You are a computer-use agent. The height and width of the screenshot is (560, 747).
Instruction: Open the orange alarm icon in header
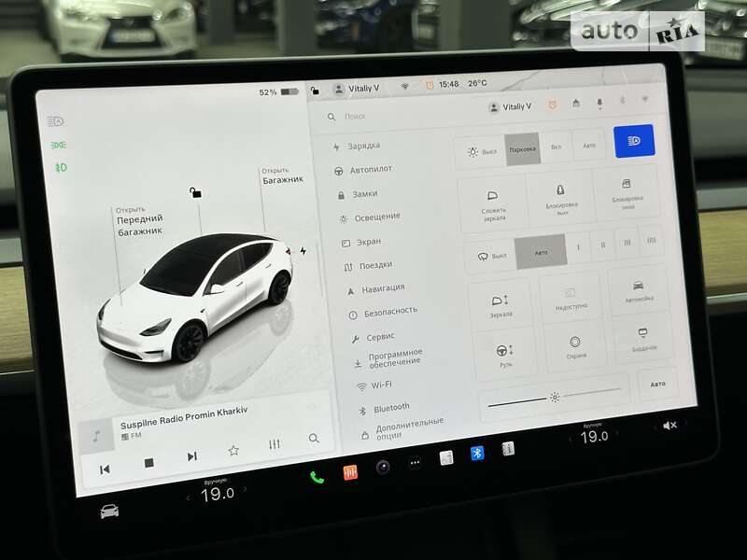point(553,105)
